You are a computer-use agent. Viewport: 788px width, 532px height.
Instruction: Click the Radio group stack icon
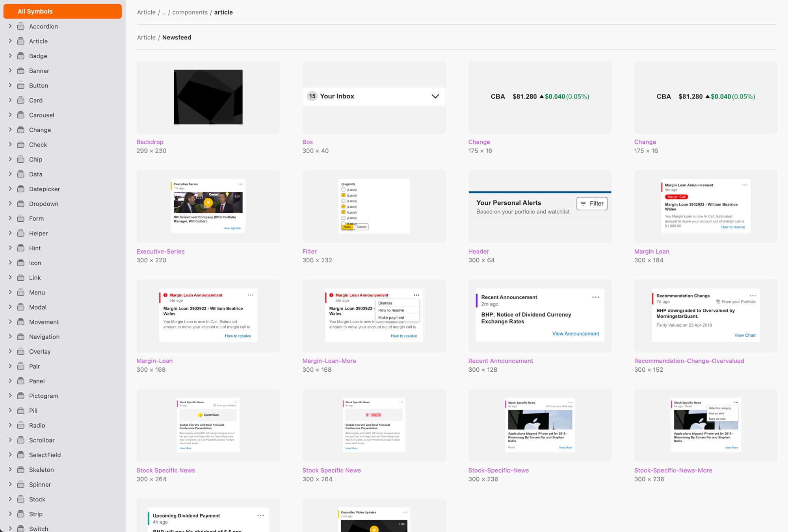20,425
